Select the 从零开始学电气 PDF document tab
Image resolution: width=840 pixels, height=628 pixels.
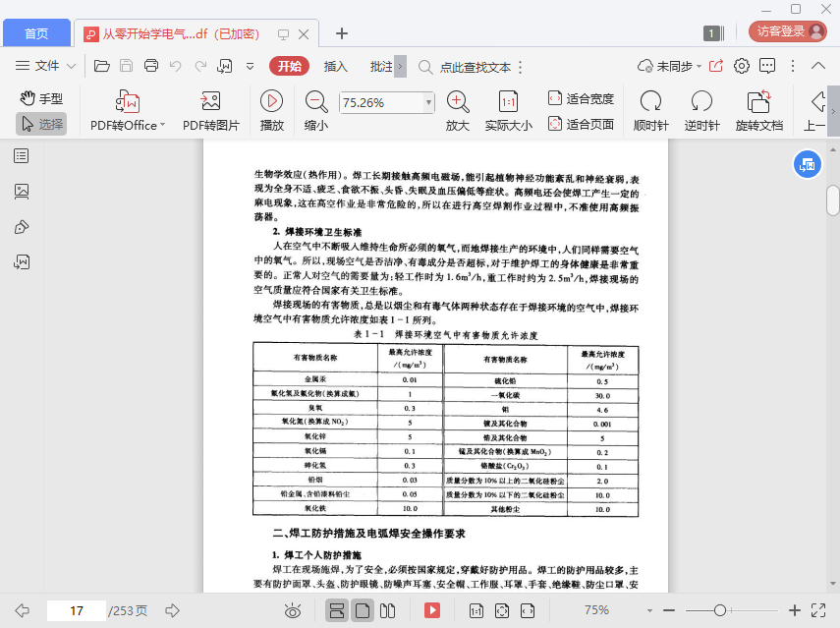point(180,33)
